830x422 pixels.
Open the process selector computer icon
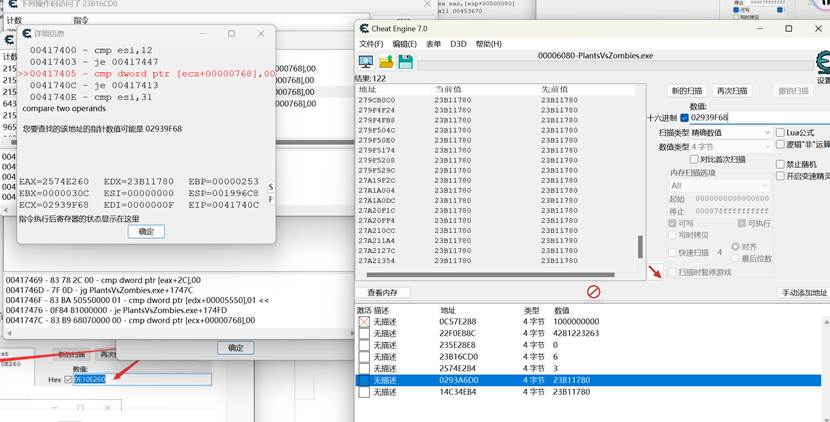[366, 61]
